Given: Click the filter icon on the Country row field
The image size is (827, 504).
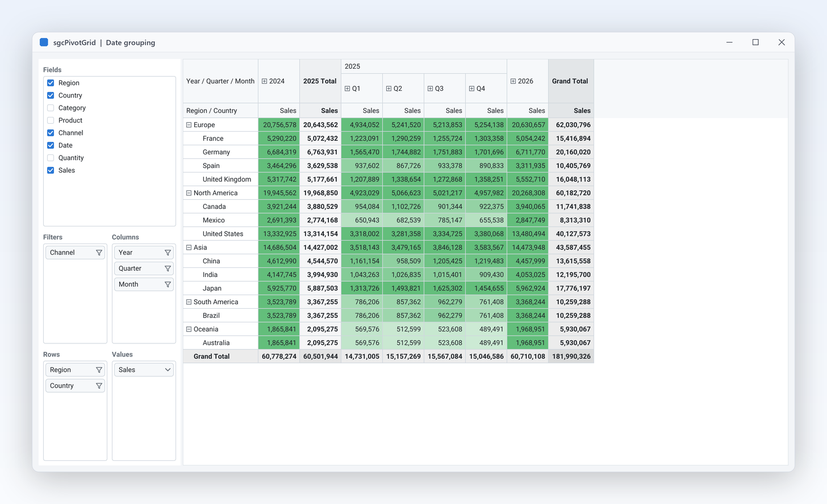Looking at the screenshot, I should pos(99,386).
